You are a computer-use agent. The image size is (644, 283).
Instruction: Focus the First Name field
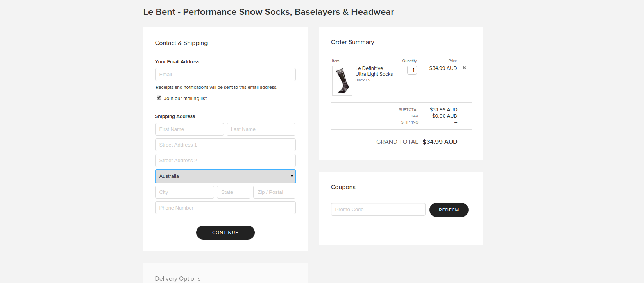click(x=189, y=129)
